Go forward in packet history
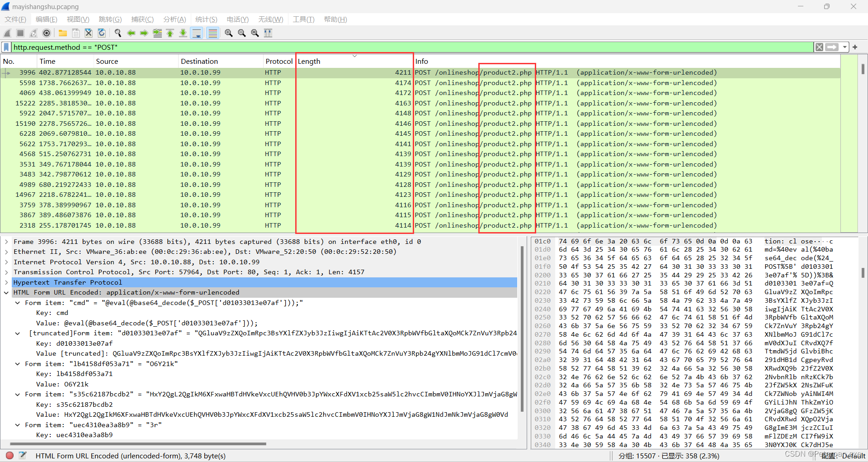Screen dimensions: 868x462 click(x=144, y=33)
